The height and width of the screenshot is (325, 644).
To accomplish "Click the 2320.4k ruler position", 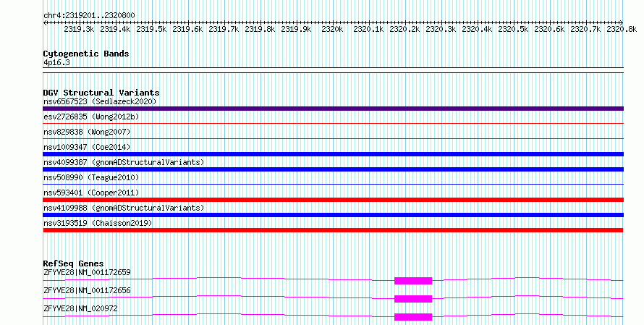I will click(477, 29).
